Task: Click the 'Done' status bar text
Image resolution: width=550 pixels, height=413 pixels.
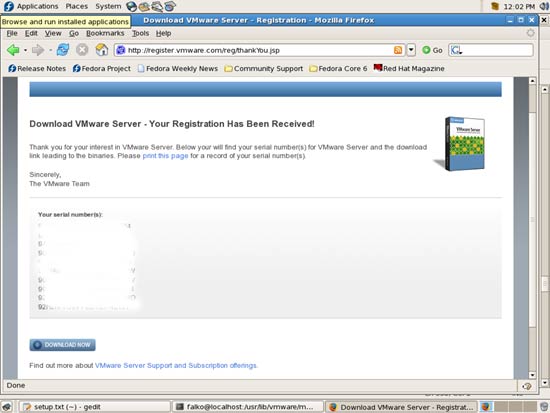Action: coord(16,385)
